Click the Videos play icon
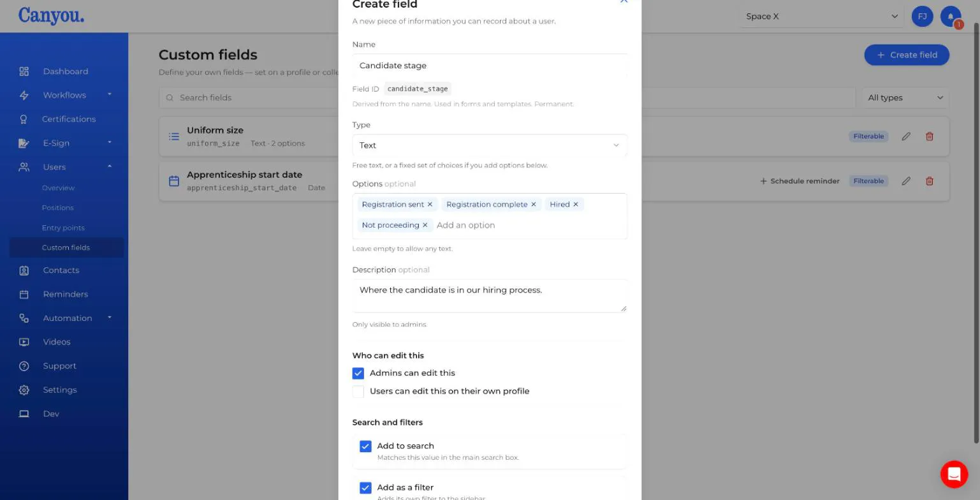This screenshot has height=500, width=980. tap(24, 342)
